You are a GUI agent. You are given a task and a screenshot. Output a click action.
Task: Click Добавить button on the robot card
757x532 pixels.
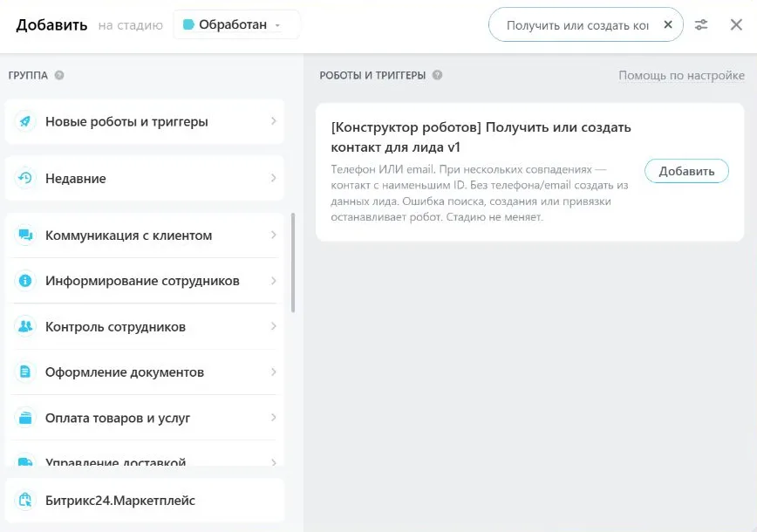click(686, 171)
